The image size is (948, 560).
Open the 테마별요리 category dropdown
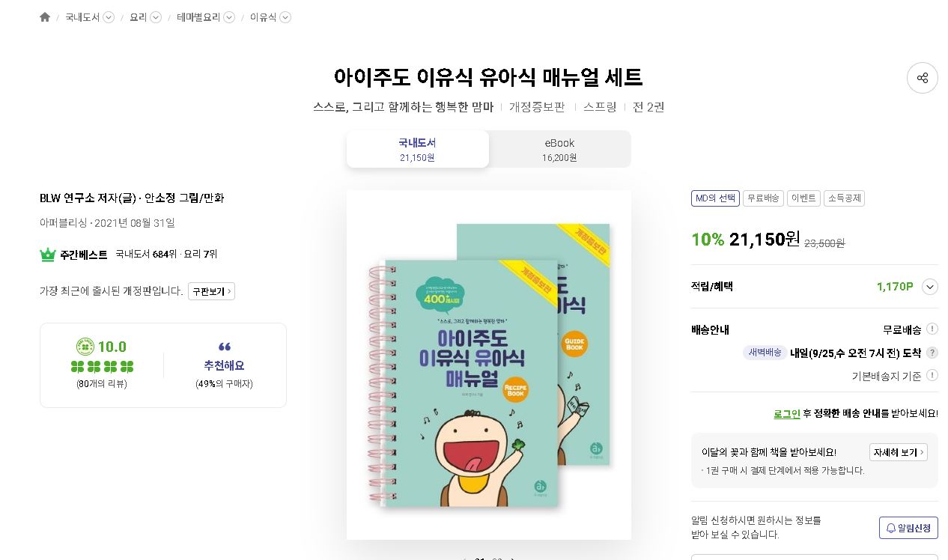tap(229, 17)
